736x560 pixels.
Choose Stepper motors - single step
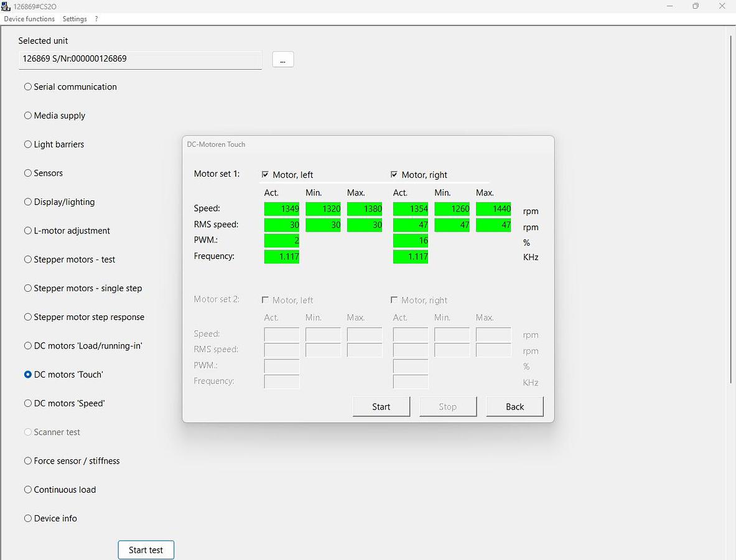[28, 288]
